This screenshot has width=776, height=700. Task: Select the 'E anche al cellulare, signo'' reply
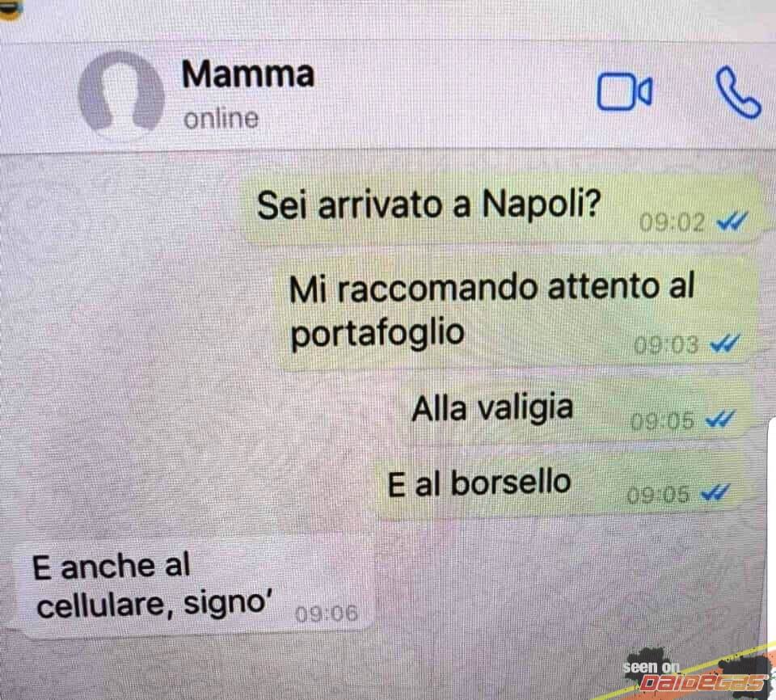pos(193,588)
